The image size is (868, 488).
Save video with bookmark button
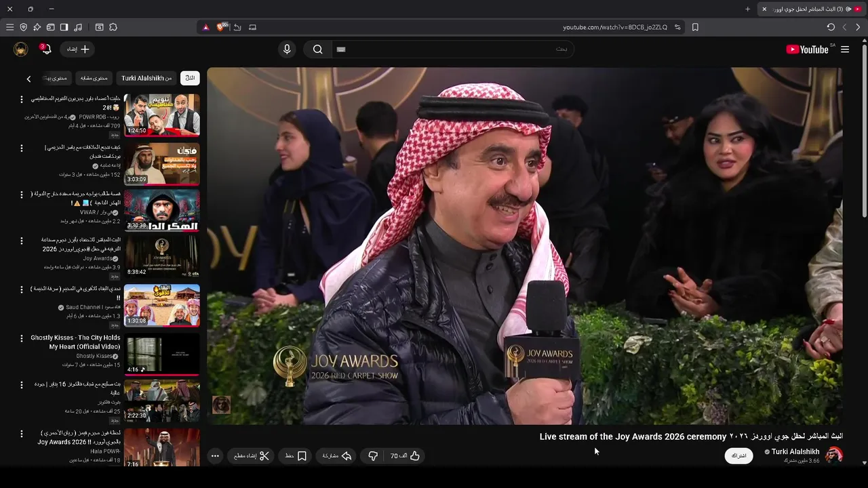296,456
